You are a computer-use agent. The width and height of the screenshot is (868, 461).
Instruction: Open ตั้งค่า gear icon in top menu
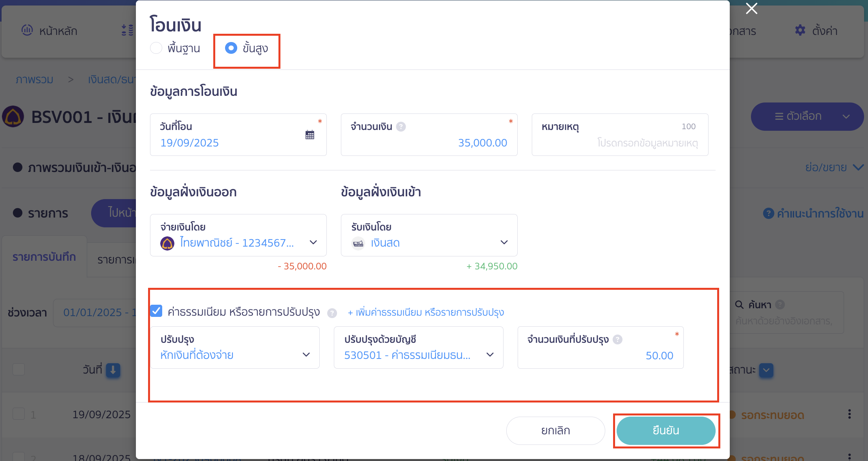800,30
